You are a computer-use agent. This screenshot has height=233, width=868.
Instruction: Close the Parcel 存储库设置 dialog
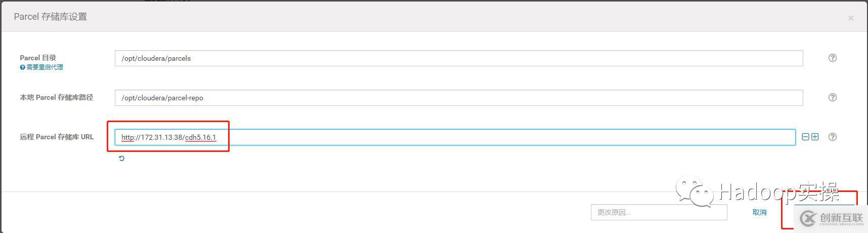(x=851, y=18)
